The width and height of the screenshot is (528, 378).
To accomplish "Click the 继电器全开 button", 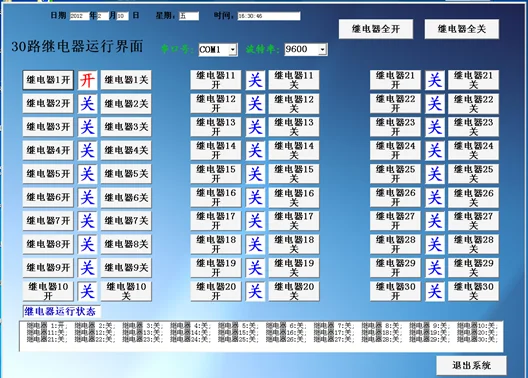I will click(376, 29).
